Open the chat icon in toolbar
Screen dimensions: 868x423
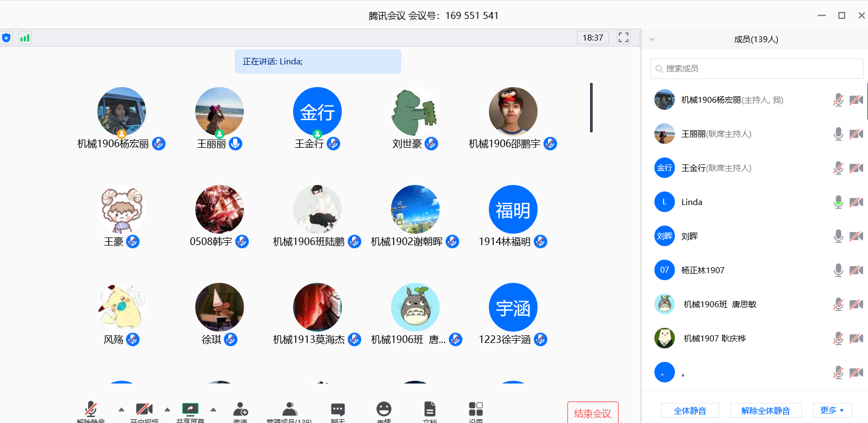click(338, 409)
